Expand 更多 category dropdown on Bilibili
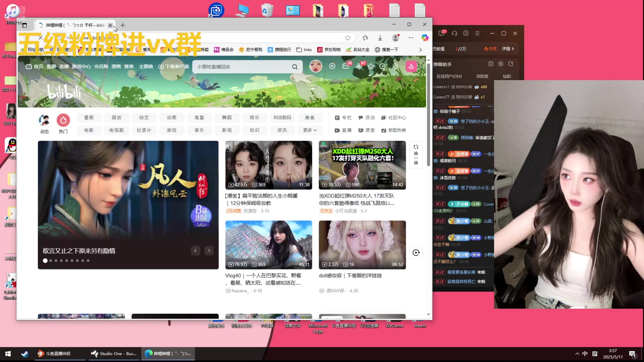Image resolution: width=644 pixels, height=362 pixels. pos(310,130)
